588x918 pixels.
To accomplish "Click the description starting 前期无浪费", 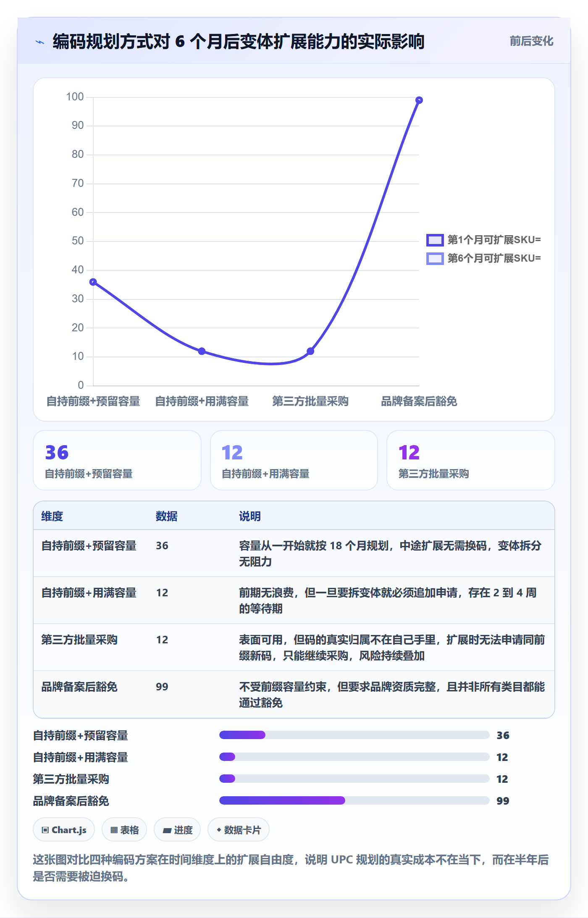I will click(388, 601).
